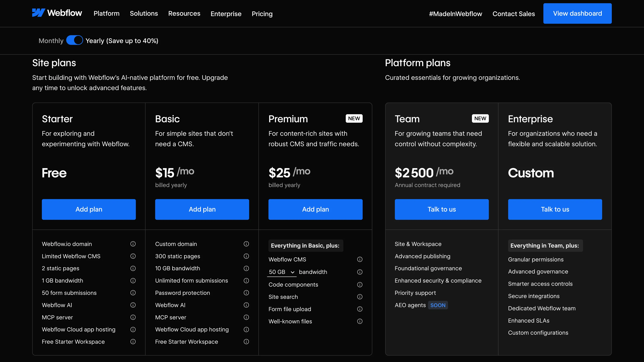Image resolution: width=644 pixels, height=362 pixels.
Task: Show info for Premium Webflow CMS
Action: coord(360,259)
